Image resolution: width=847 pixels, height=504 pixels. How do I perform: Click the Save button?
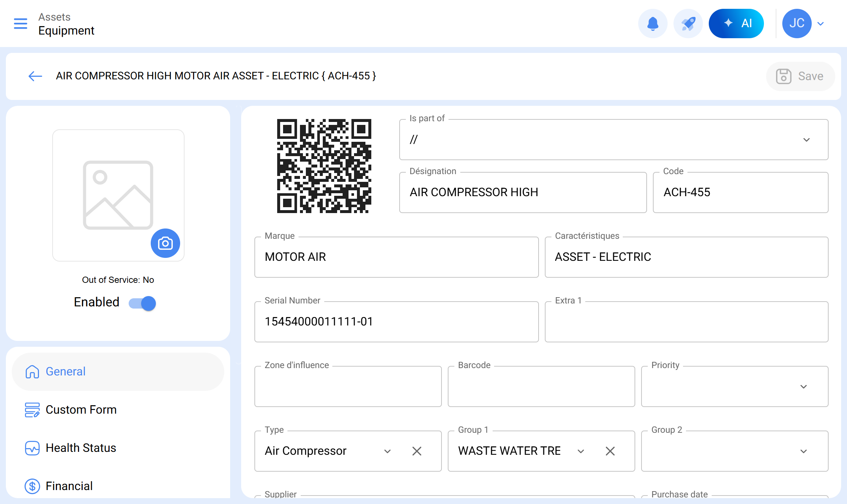pyautogui.click(x=800, y=76)
